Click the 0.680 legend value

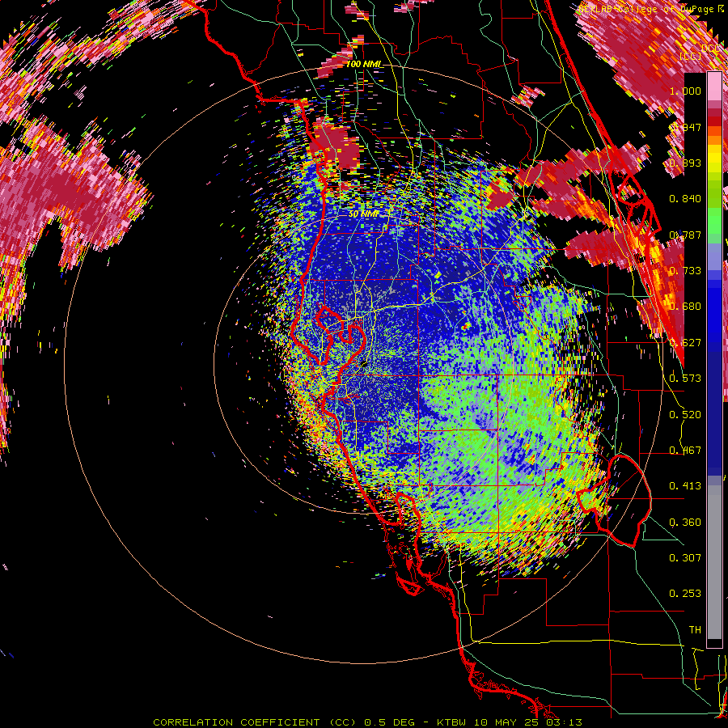pyautogui.click(x=685, y=307)
